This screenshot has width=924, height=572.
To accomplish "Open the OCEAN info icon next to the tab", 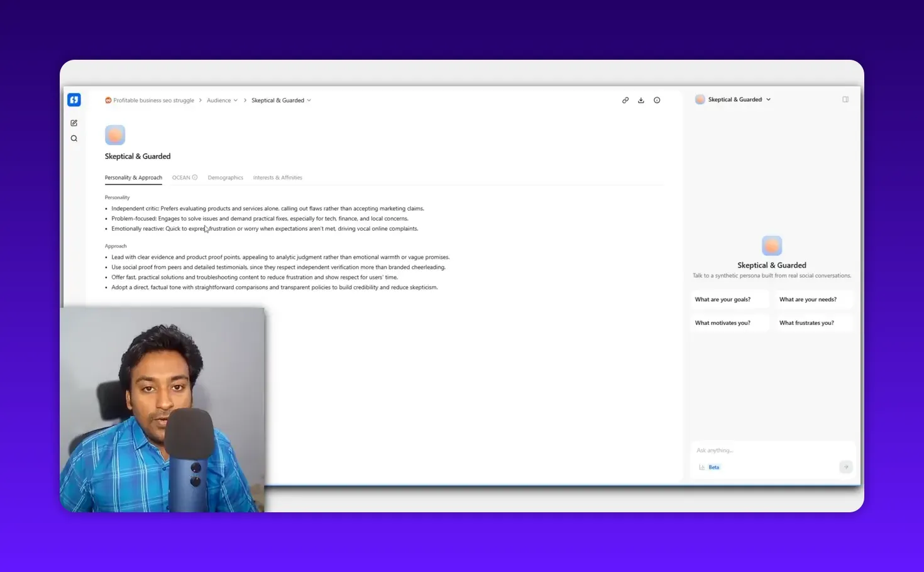I will [x=195, y=177].
